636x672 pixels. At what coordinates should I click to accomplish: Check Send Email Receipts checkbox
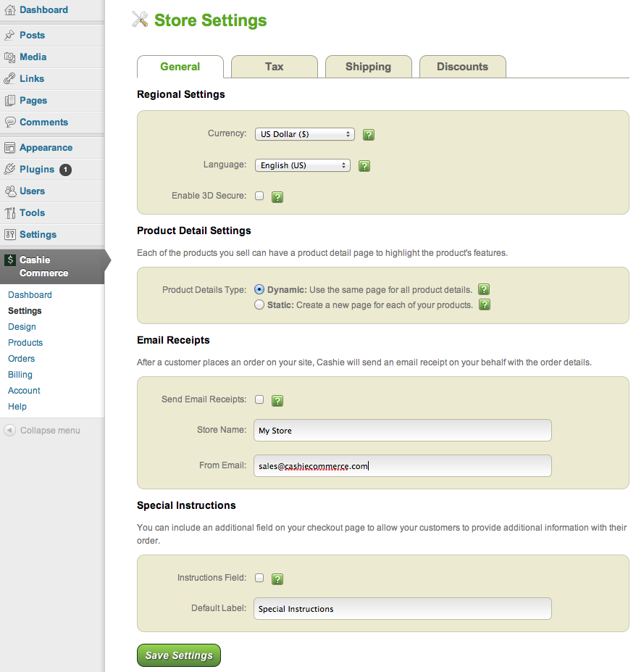pos(259,399)
